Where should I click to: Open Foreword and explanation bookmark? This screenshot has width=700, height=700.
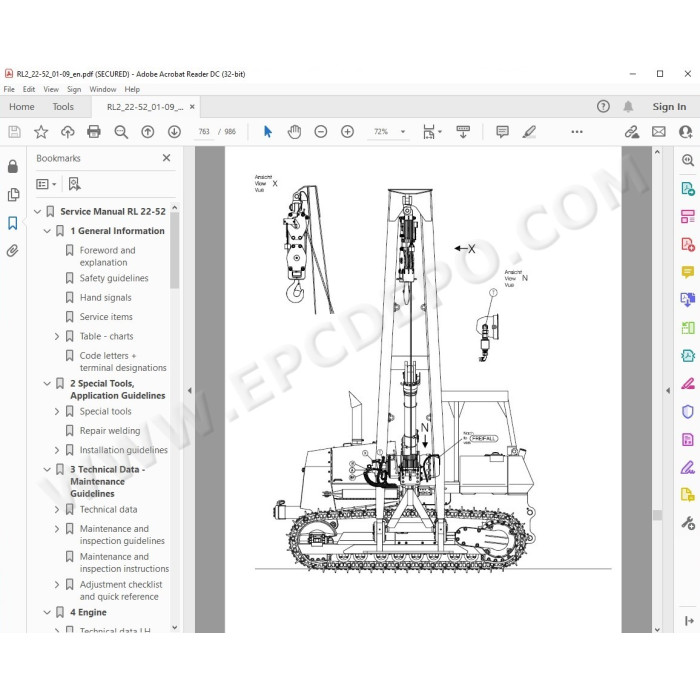tap(108, 256)
